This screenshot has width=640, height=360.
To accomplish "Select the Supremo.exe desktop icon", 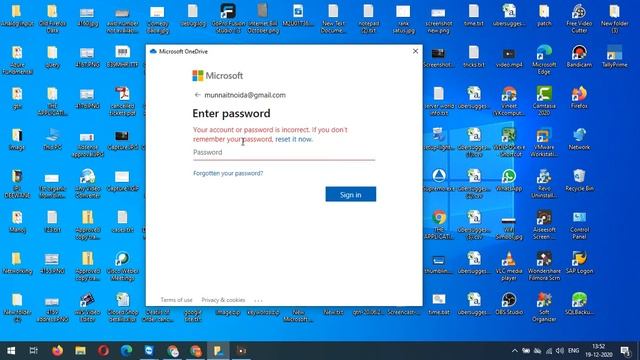I will pos(439,180).
